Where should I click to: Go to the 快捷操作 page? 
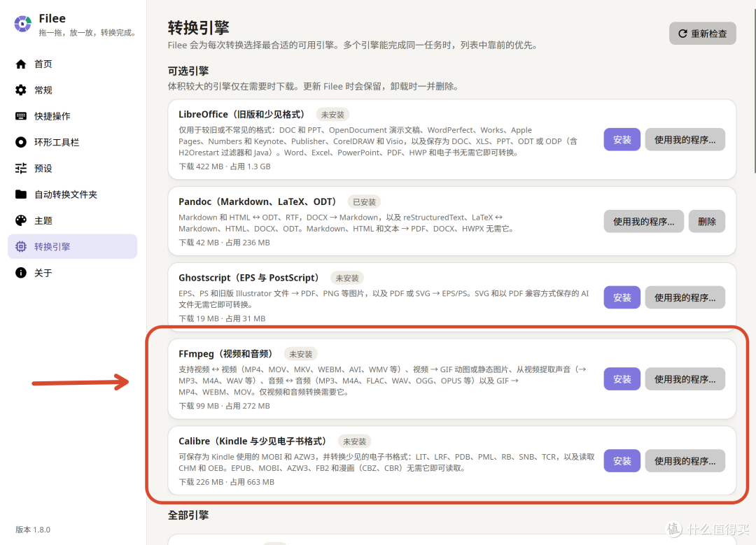point(72,116)
